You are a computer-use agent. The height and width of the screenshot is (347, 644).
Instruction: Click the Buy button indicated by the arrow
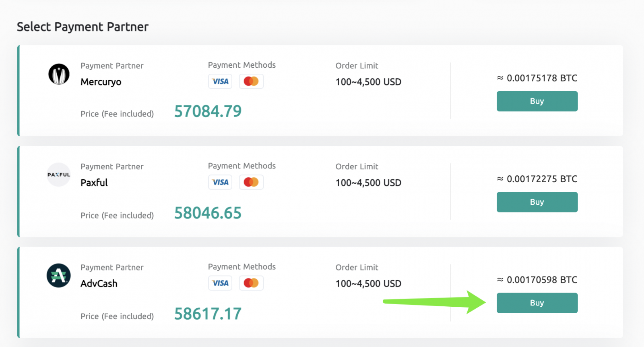[537, 303]
